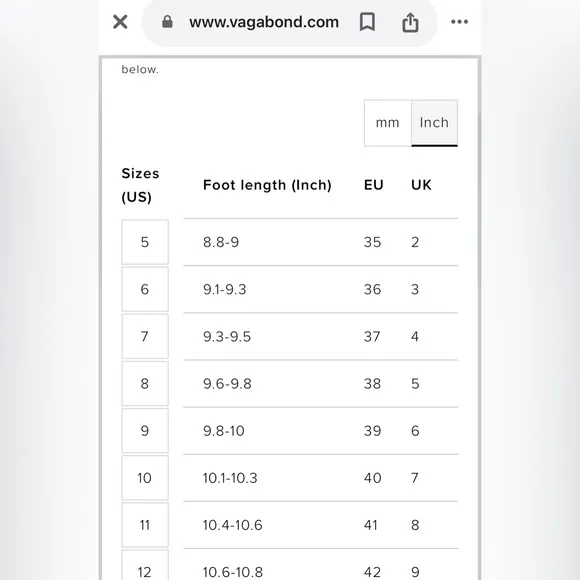Click the EU column header
The height and width of the screenshot is (580, 580).
click(x=374, y=185)
